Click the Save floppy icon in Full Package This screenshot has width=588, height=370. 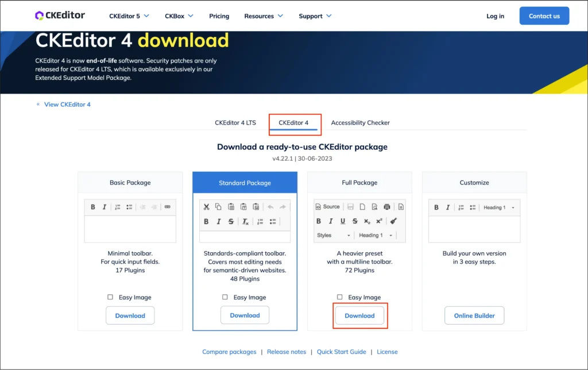click(x=351, y=207)
